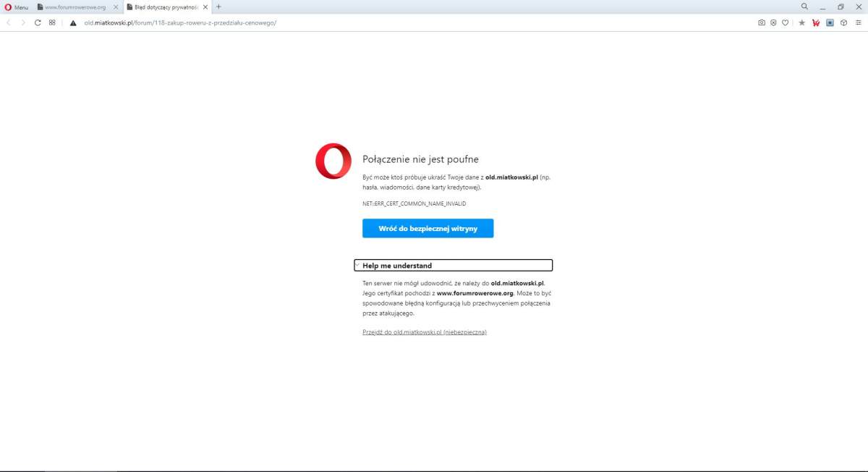
Task: Minimize the Opera window
Action: pyautogui.click(x=822, y=7)
